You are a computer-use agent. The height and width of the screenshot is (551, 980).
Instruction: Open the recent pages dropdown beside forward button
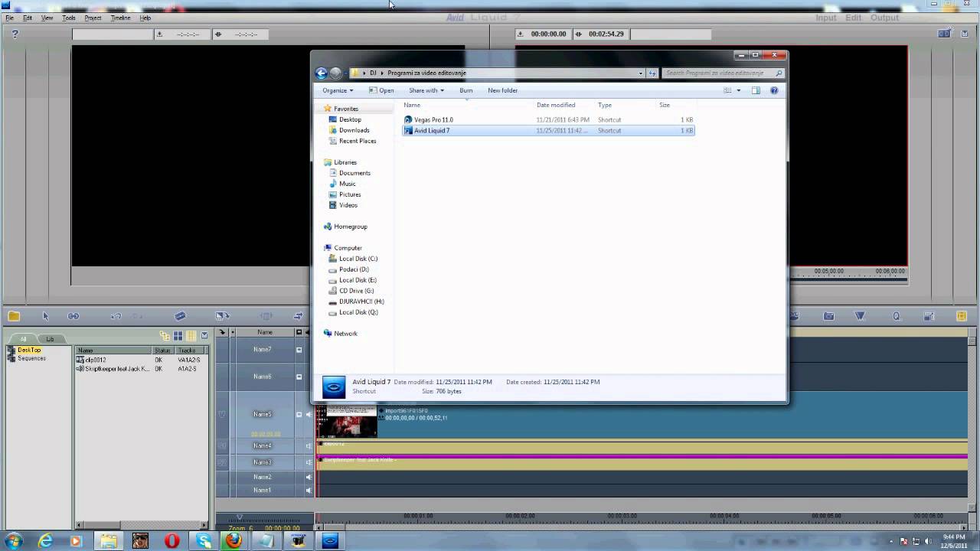point(346,73)
